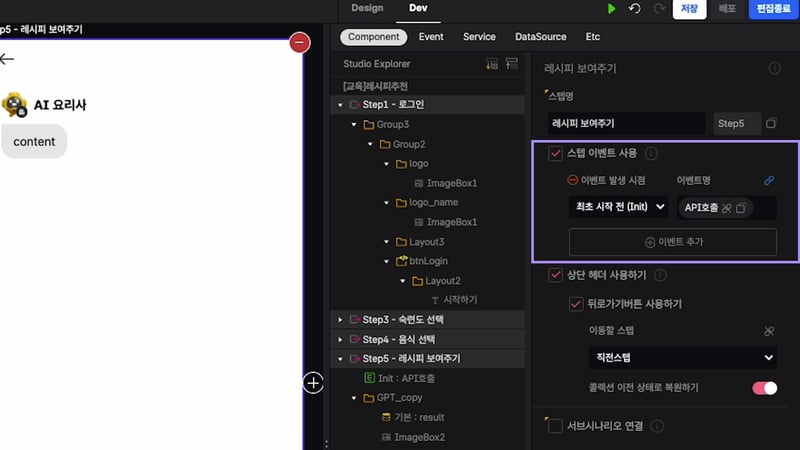
Task: Expand Step3 - 숙련도 선택 tree node
Action: [340, 320]
